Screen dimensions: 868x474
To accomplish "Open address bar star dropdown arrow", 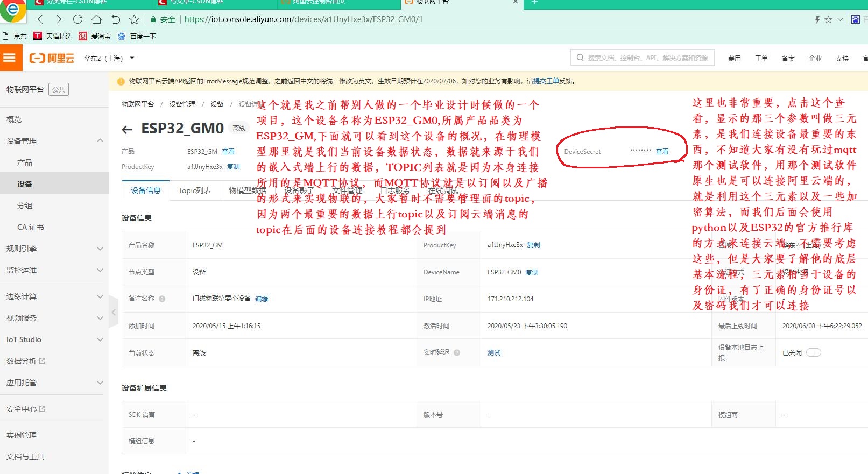I will pos(840,19).
